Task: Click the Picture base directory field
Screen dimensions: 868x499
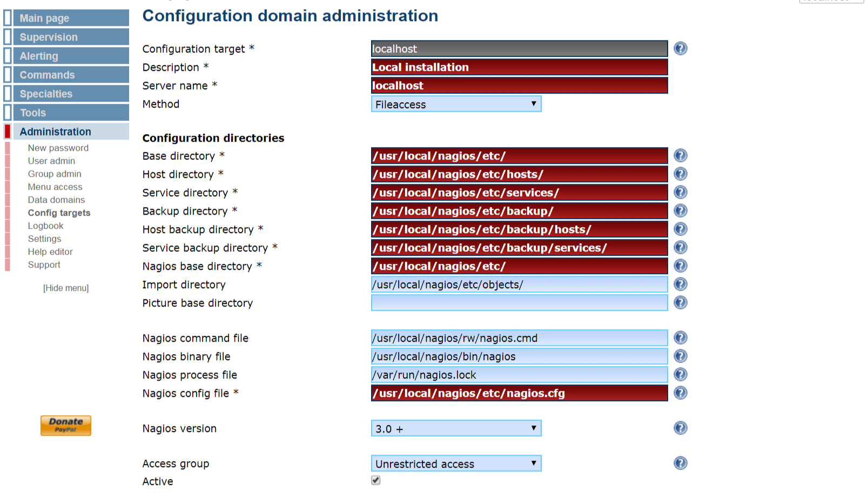Action: tap(519, 303)
